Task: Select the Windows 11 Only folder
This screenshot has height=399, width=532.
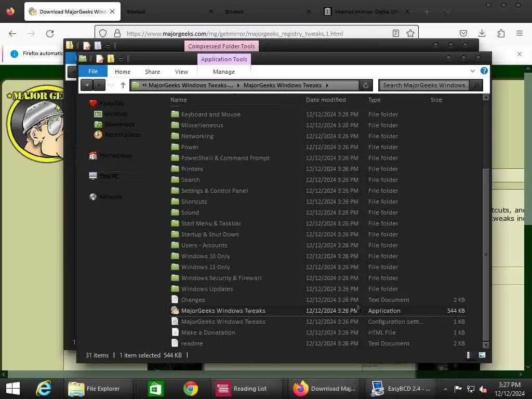Action: tap(205, 267)
